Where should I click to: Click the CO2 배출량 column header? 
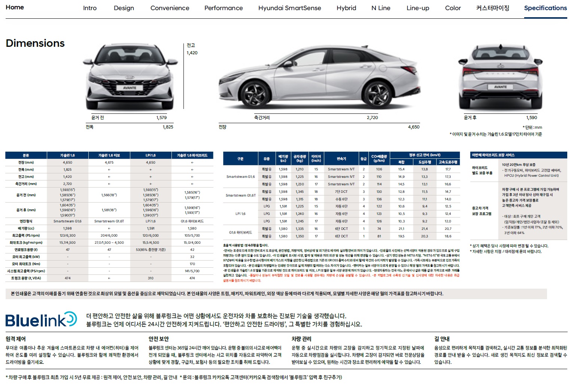[x=379, y=159]
